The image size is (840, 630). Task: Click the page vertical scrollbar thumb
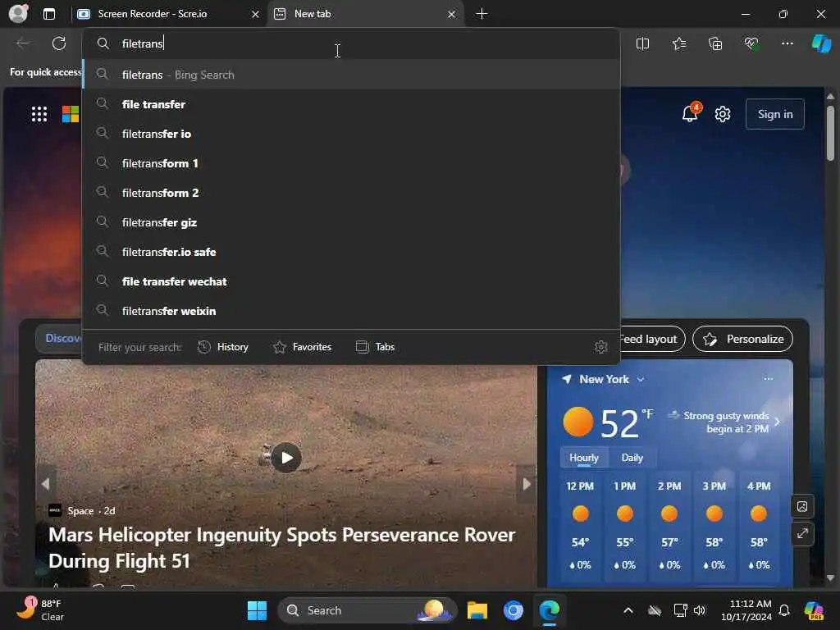[x=830, y=133]
